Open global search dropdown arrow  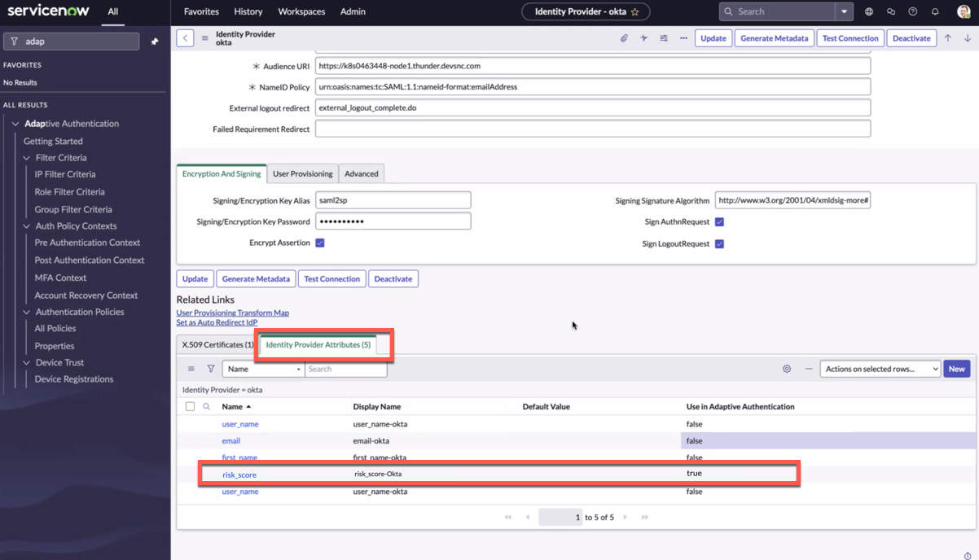pos(844,12)
